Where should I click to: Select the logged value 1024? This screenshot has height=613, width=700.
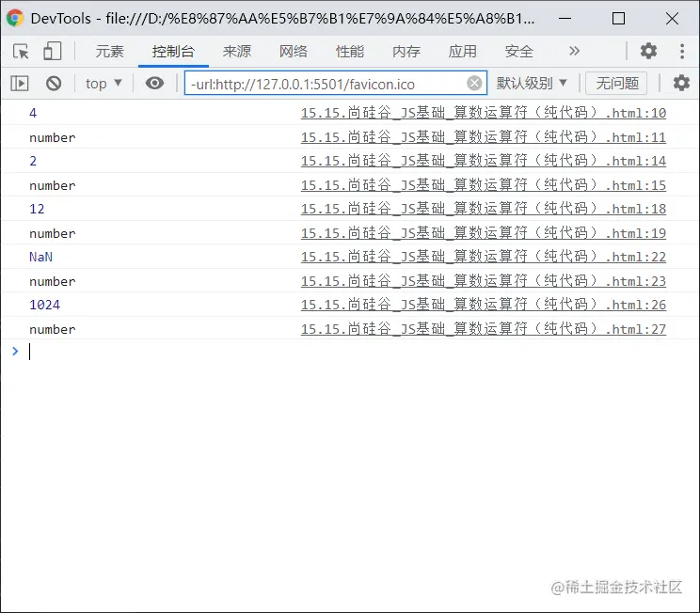pos(44,306)
